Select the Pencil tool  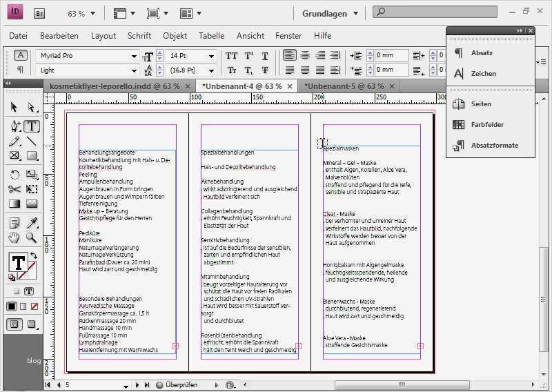click(x=14, y=141)
